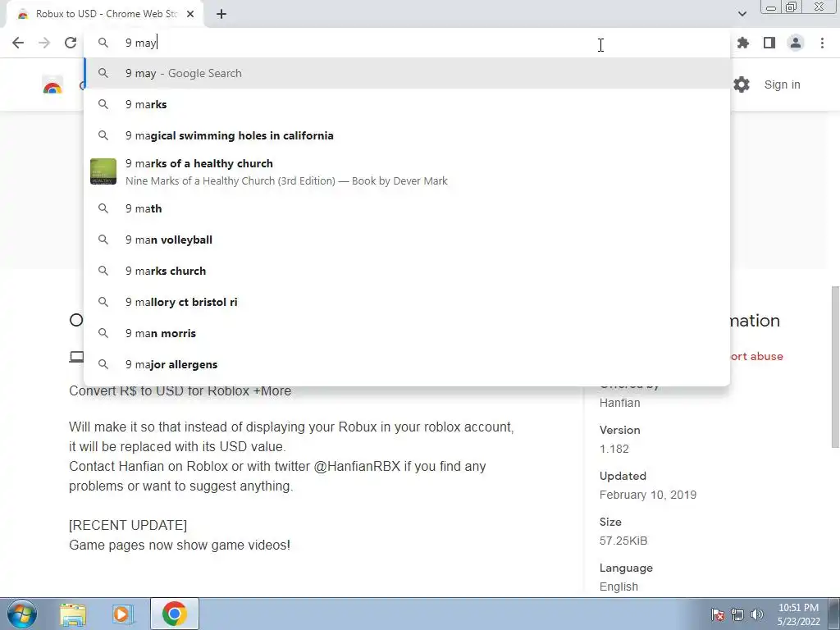Click the Hanfian developer name
The width and height of the screenshot is (840, 630).
(620, 403)
